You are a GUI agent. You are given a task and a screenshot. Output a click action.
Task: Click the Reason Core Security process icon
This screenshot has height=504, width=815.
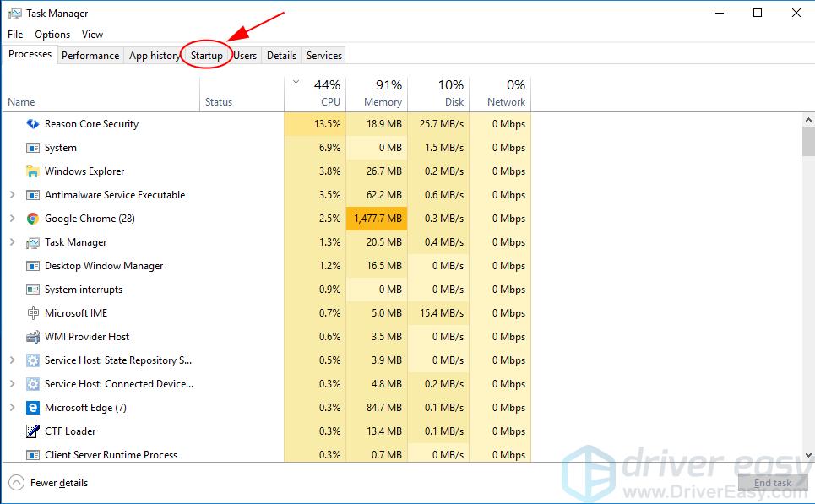33,124
